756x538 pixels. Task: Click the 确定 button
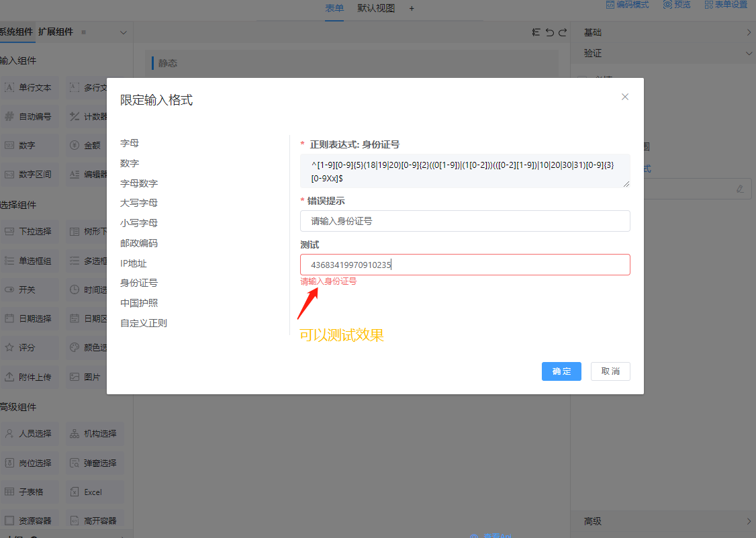pyautogui.click(x=561, y=371)
